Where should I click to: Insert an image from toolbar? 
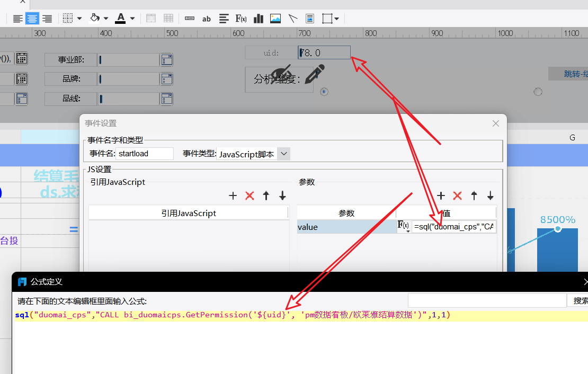point(275,19)
